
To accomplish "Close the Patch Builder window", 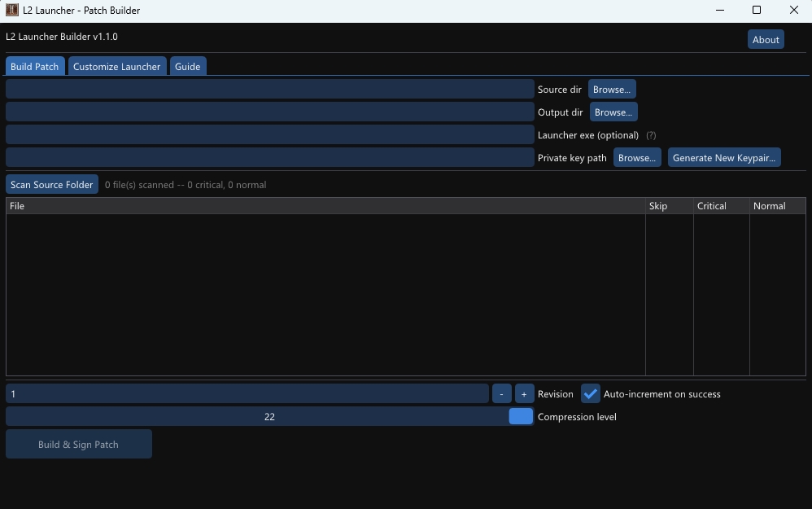I will pos(793,10).
